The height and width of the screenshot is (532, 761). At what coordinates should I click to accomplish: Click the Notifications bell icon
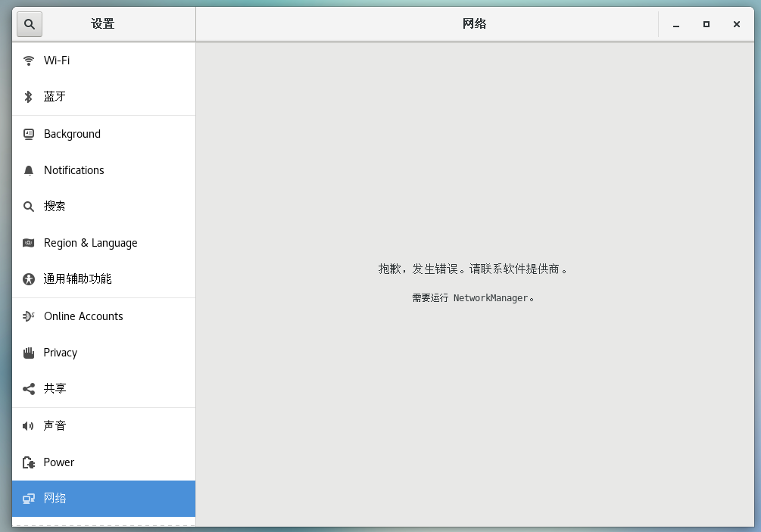pos(29,170)
